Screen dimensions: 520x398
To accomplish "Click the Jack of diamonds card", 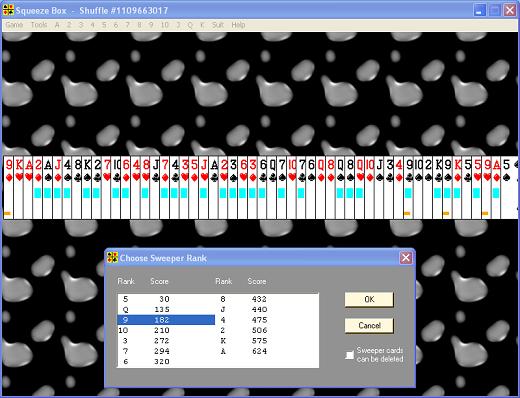I will tap(57, 188).
